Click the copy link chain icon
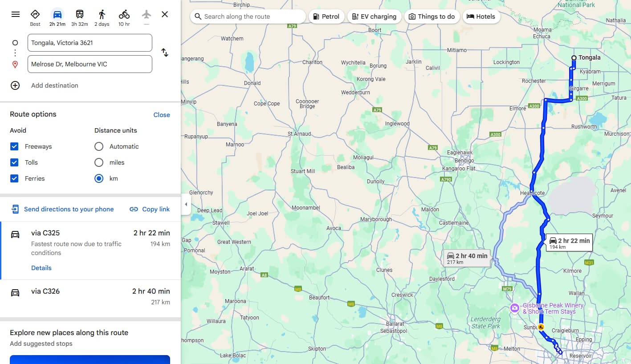The height and width of the screenshot is (364, 631). click(x=134, y=209)
